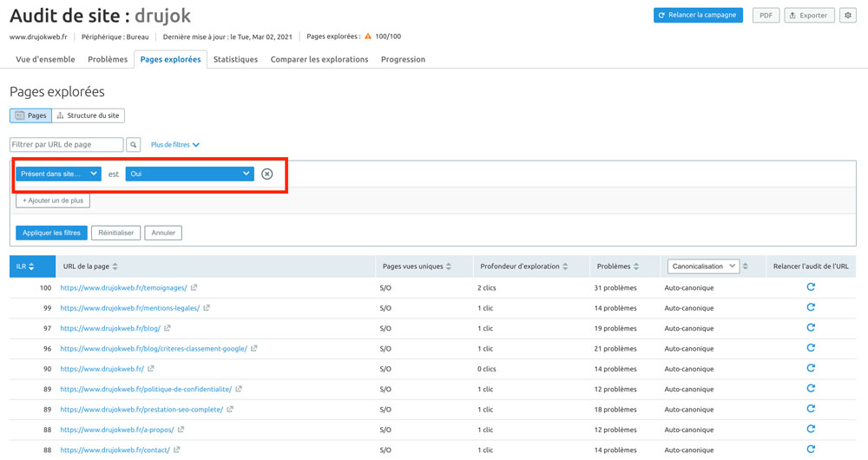868x460 pixels.
Task: Open Comparer les explorations tab
Action: point(319,59)
